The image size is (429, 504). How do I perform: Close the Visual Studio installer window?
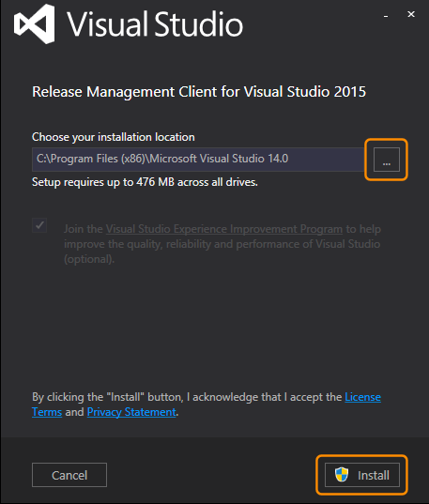pyautogui.click(x=411, y=14)
